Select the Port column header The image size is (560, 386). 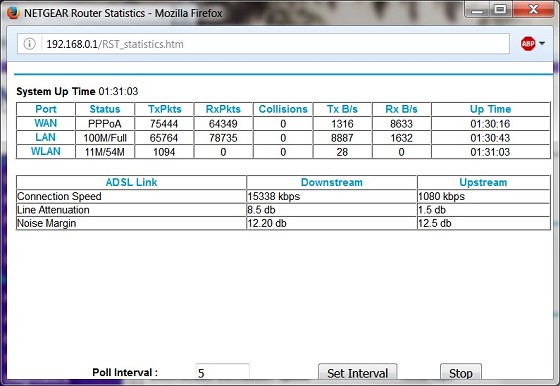point(46,109)
